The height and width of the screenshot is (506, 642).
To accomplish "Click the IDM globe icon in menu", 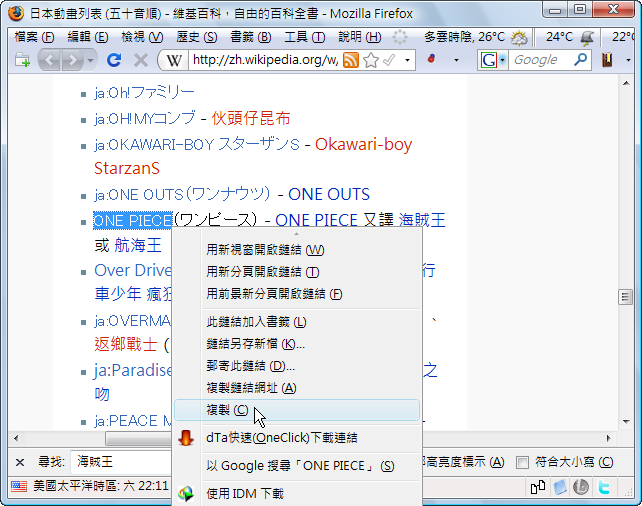I will point(186,494).
